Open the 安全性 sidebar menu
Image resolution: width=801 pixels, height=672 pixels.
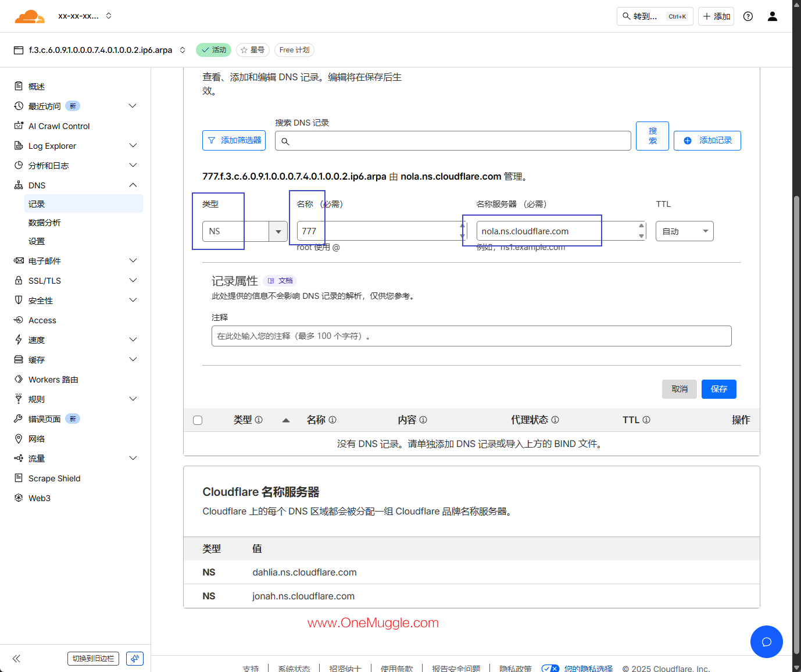76,300
